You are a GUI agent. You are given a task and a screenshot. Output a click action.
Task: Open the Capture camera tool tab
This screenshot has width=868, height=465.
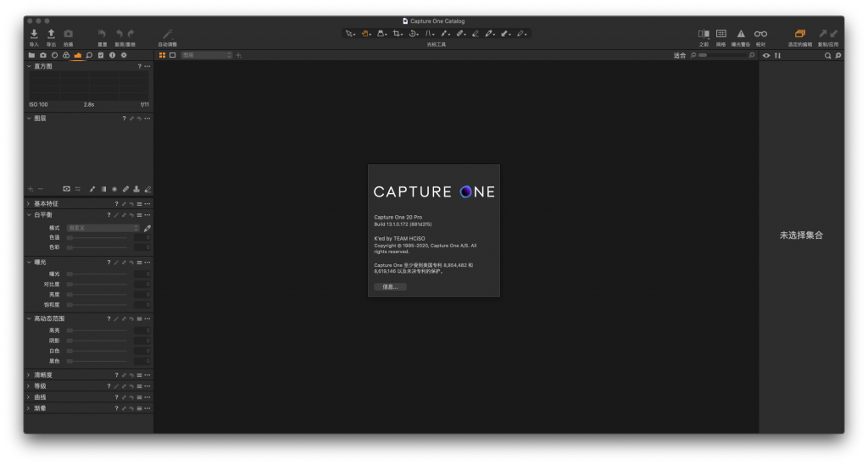click(43, 55)
